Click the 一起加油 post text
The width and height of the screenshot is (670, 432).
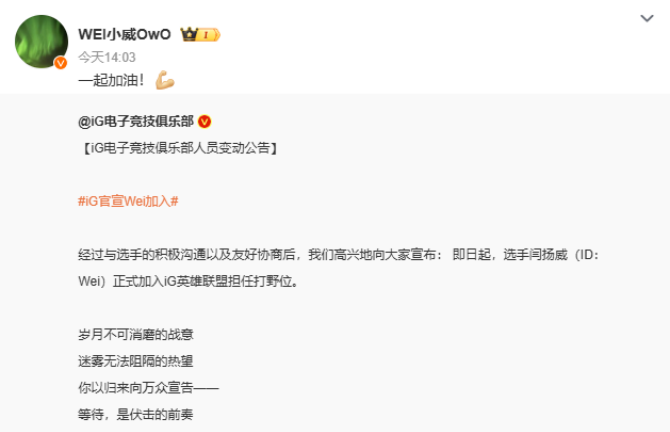tap(111, 80)
